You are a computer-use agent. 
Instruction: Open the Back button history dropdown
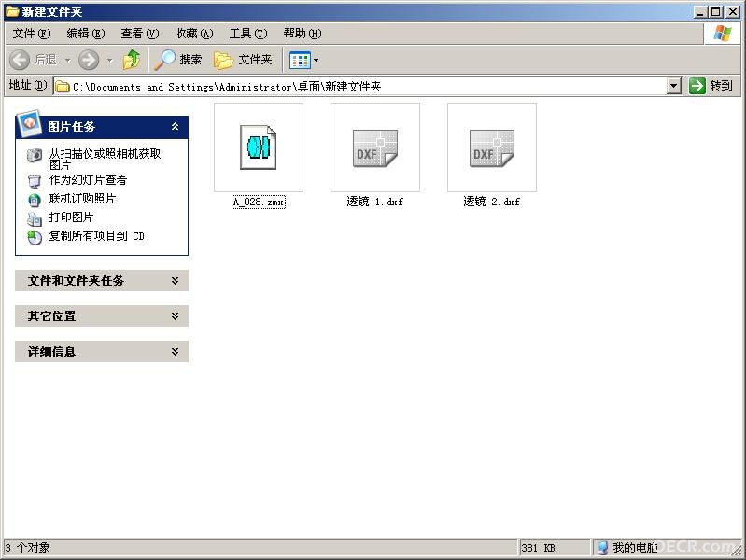[68, 61]
